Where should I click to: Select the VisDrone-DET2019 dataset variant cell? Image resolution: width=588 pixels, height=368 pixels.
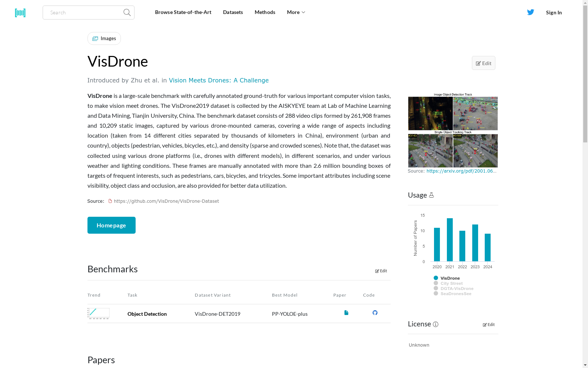[x=218, y=314]
